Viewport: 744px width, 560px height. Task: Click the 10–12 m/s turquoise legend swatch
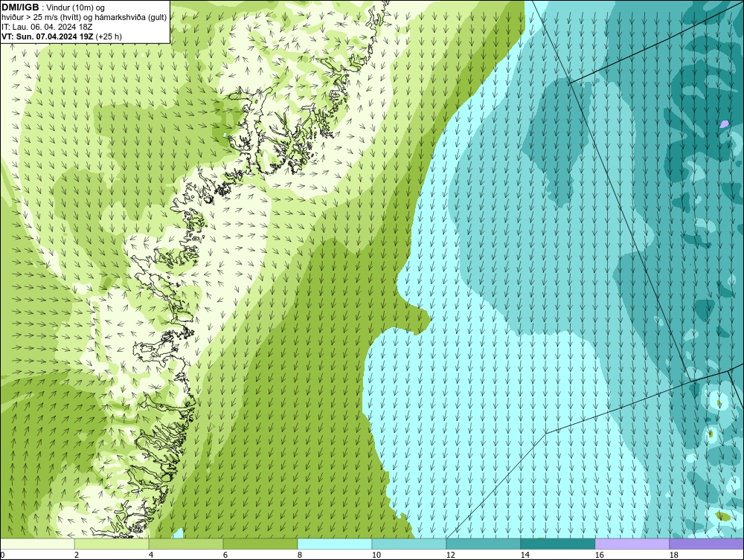[409, 544]
